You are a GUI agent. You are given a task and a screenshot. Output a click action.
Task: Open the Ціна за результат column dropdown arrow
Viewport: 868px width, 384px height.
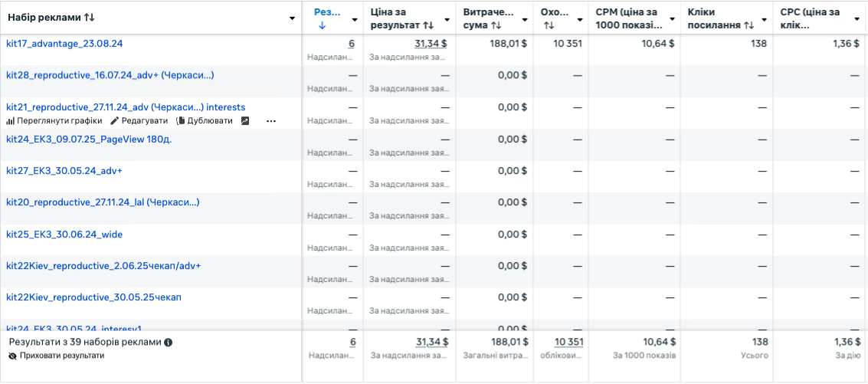tap(447, 19)
